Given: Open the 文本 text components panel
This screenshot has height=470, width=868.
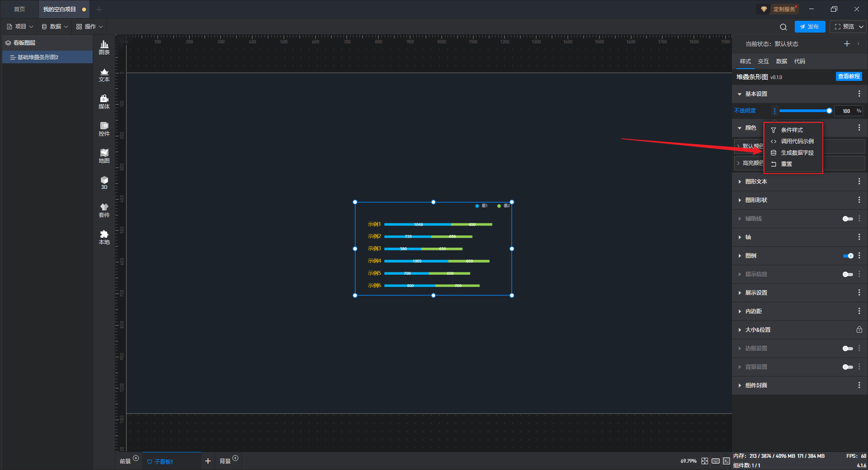Looking at the screenshot, I should tap(104, 75).
